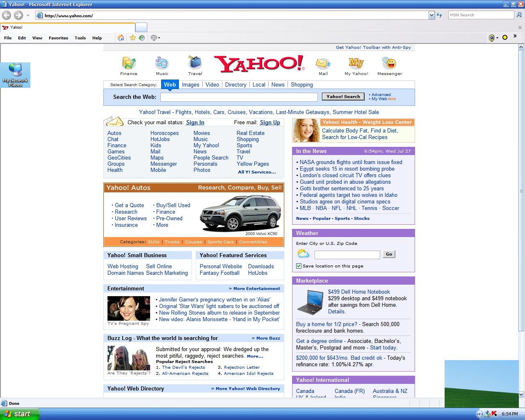Select the Images search category tab
525x420 pixels.
[190, 84]
